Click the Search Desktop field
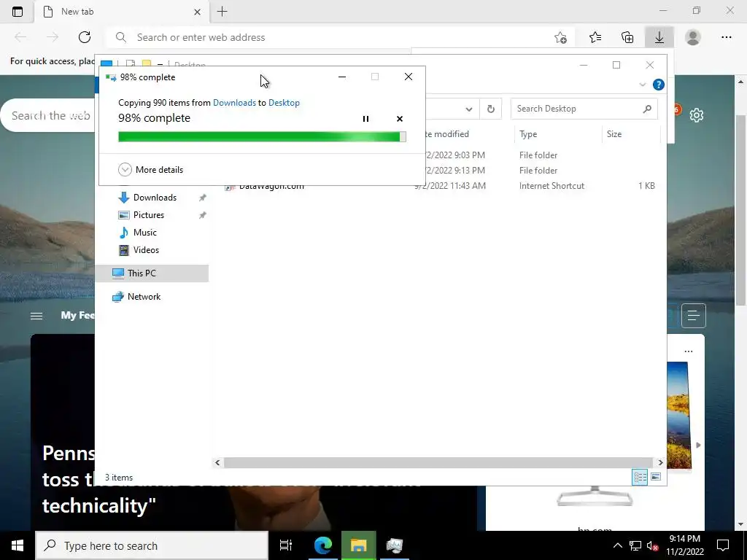747x560 pixels. coord(584,109)
